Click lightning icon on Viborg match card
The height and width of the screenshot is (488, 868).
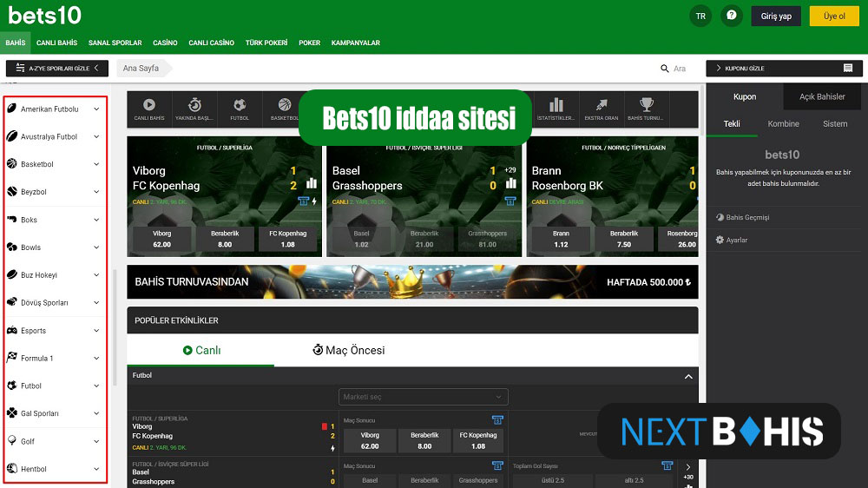coord(314,201)
